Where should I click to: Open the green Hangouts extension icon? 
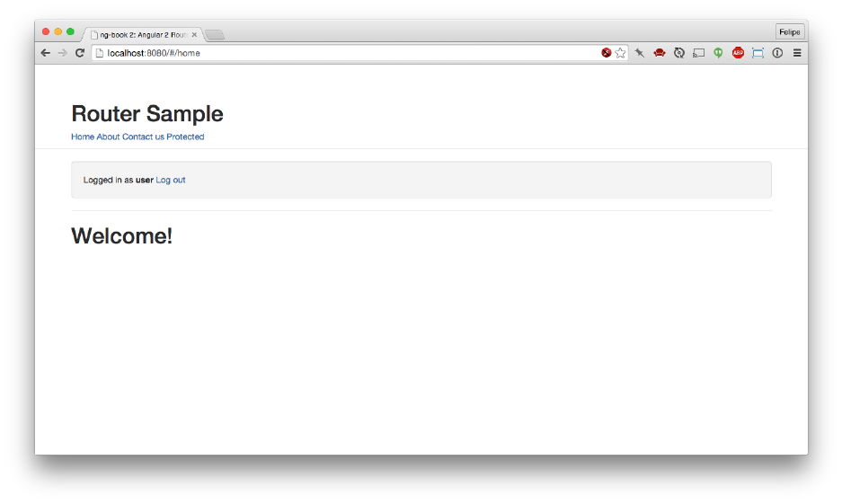[x=718, y=53]
